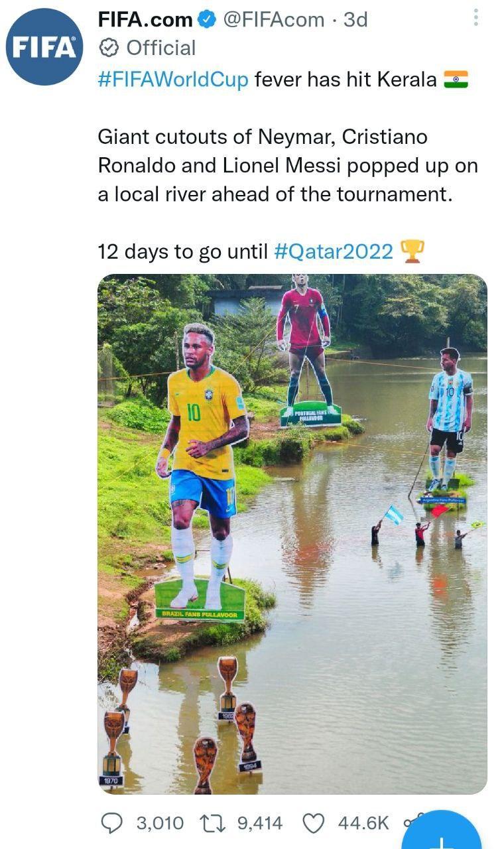Viewport: 504px width, 849px height.
Task: Click the FIFA.com display name
Action: point(146,20)
